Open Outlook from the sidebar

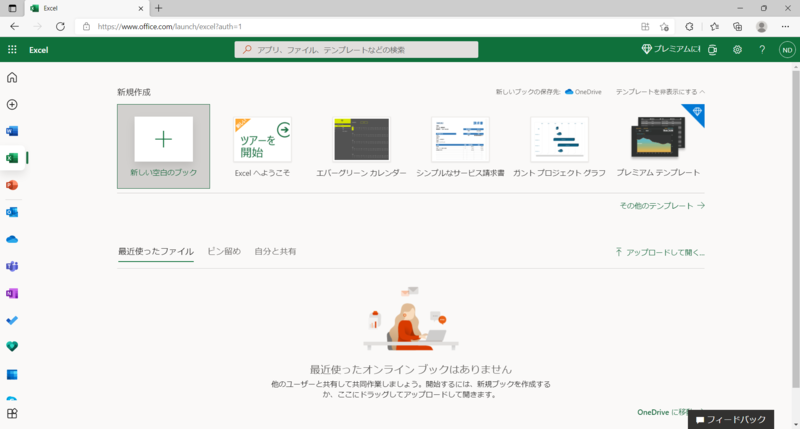pyautogui.click(x=12, y=212)
